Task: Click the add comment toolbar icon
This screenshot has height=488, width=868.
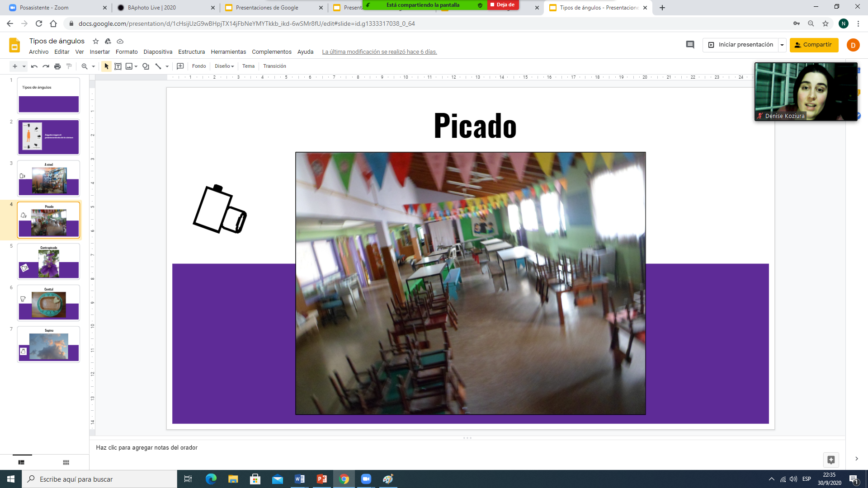Action: [x=180, y=66]
